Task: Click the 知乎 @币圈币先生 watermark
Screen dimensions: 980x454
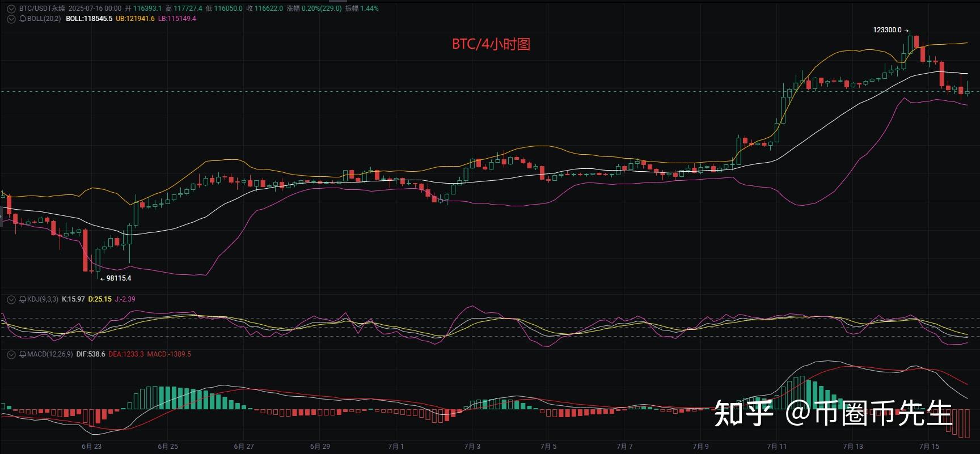Action: point(833,413)
